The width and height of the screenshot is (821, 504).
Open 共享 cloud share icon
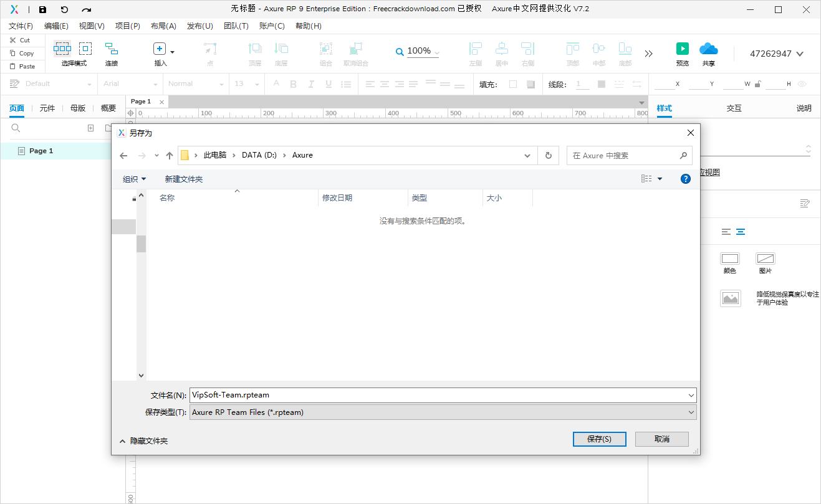709,49
